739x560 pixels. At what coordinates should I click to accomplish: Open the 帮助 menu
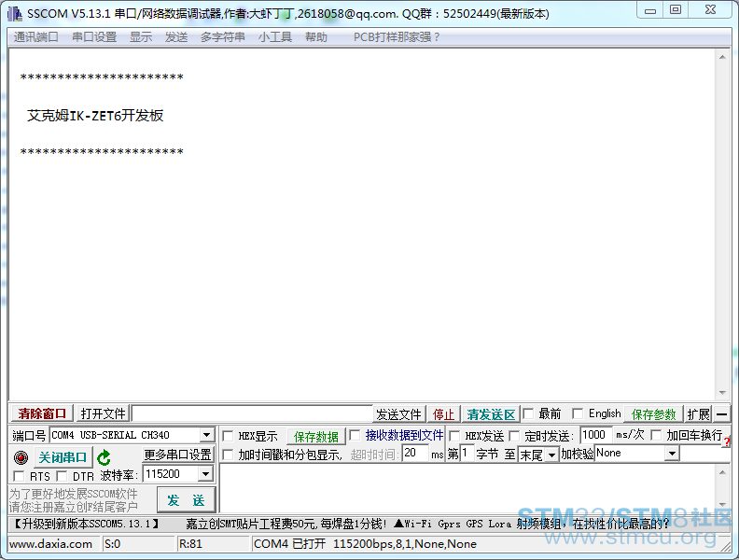(x=315, y=37)
